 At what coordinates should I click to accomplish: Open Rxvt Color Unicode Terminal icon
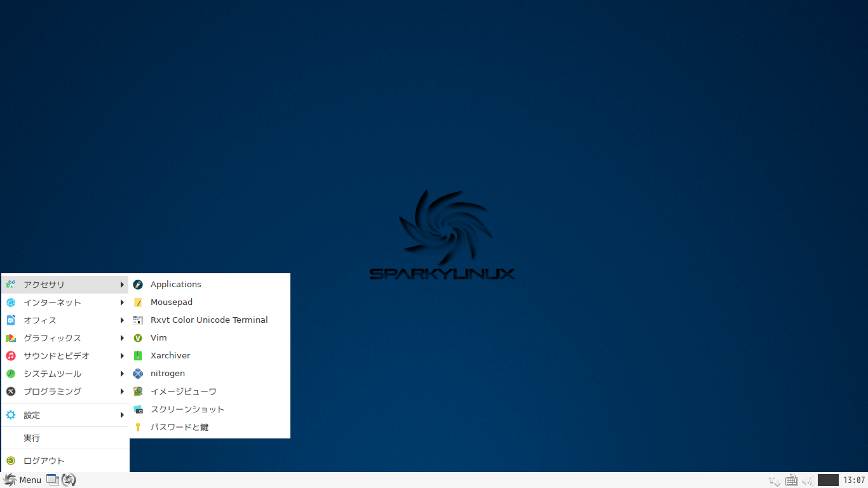(x=138, y=320)
